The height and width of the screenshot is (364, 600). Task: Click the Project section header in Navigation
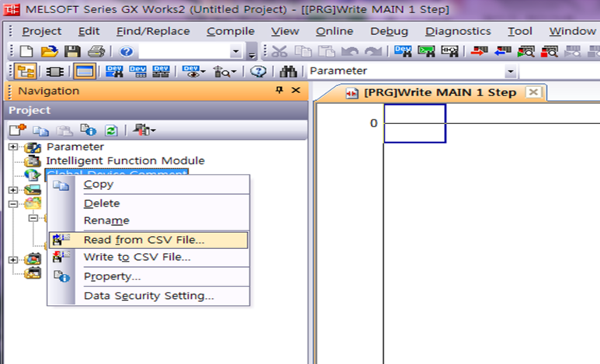tap(156, 111)
